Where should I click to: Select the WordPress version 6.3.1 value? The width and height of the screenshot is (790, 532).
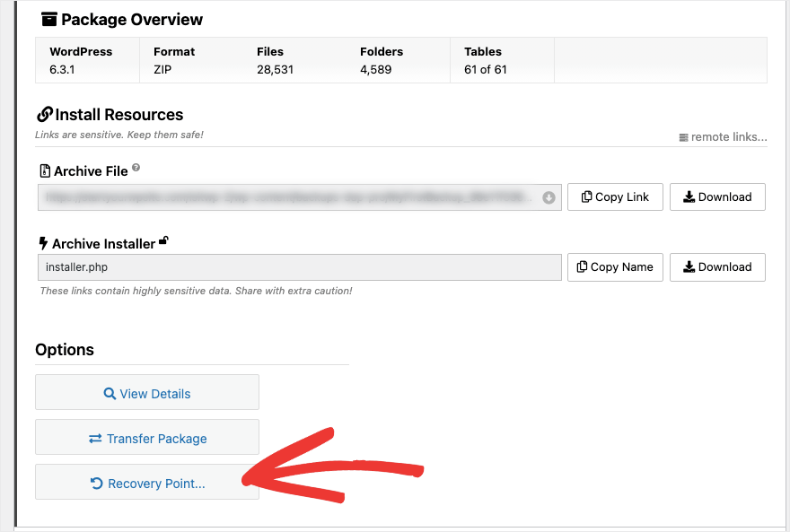(x=62, y=69)
